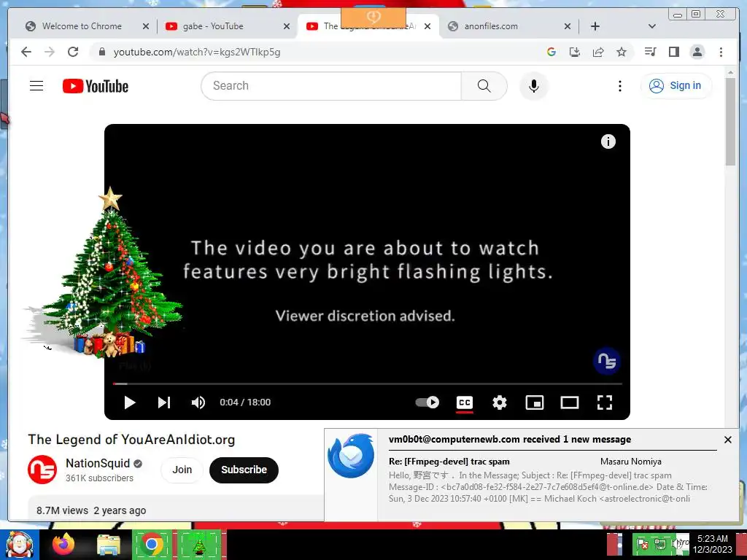Switch to anonfiles.com tab
Screen dimensions: 747x560
[491, 26]
